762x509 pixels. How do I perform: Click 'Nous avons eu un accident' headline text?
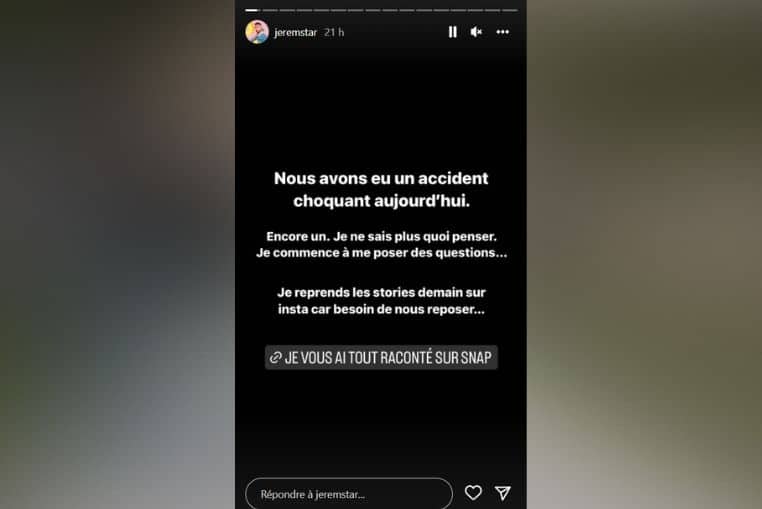[x=381, y=178]
